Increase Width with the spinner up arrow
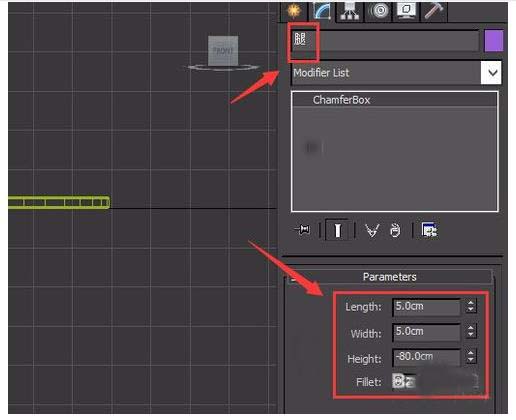Viewport: 516px width, 420px height. click(x=470, y=328)
